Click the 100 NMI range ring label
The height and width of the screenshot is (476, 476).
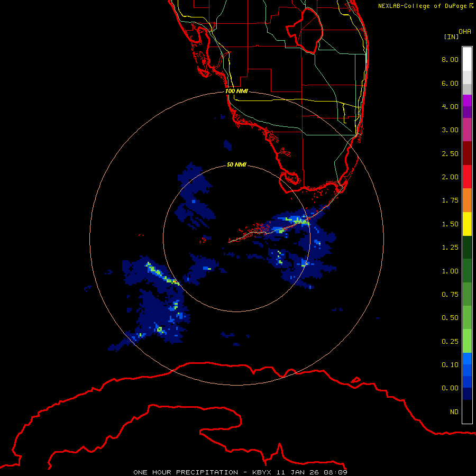pos(236,91)
